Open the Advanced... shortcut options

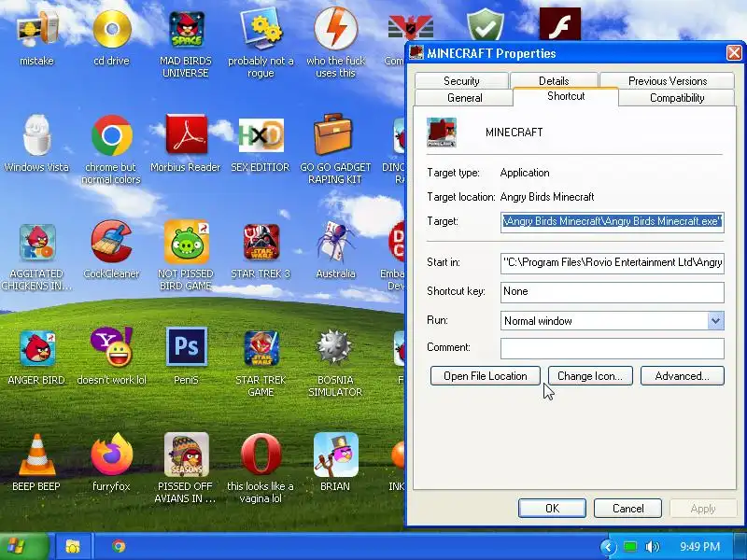(x=683, y=376)
